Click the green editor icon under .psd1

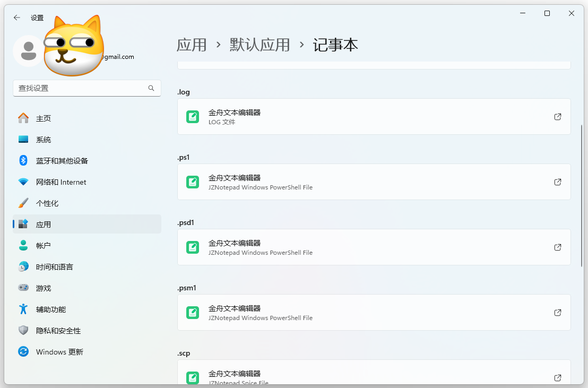coord(193,247)
